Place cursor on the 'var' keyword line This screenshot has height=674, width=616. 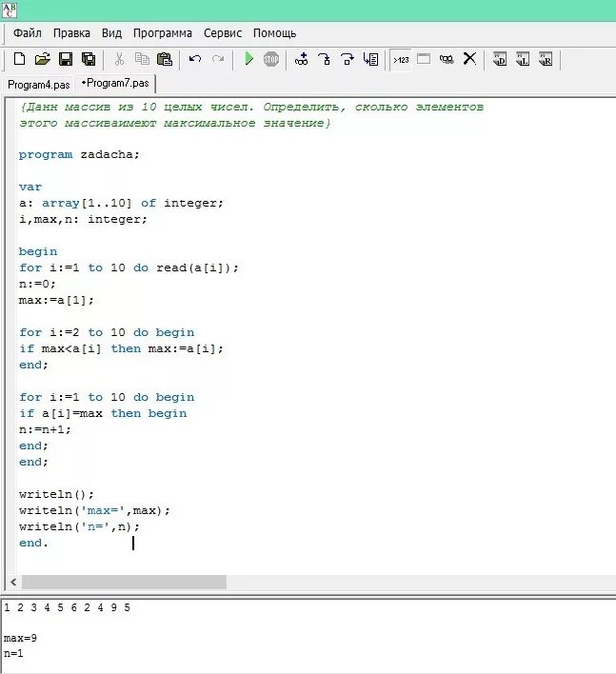(x=30, y=187)
